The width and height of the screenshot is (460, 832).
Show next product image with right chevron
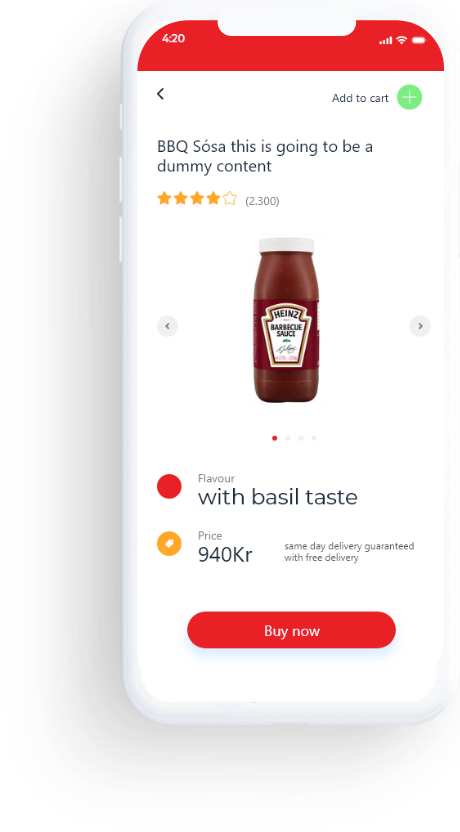coord(420,326)
